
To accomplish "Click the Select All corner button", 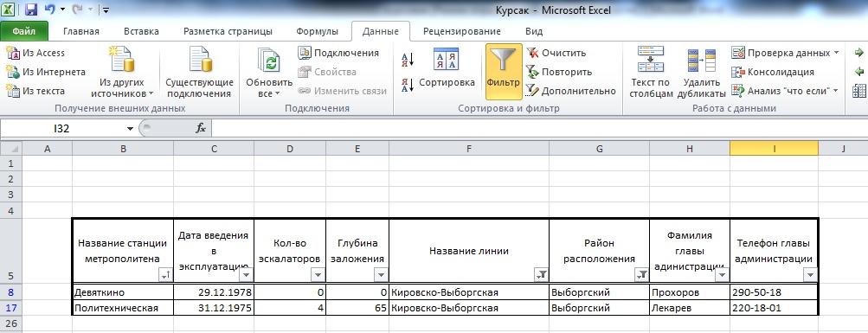I will 10,148.
